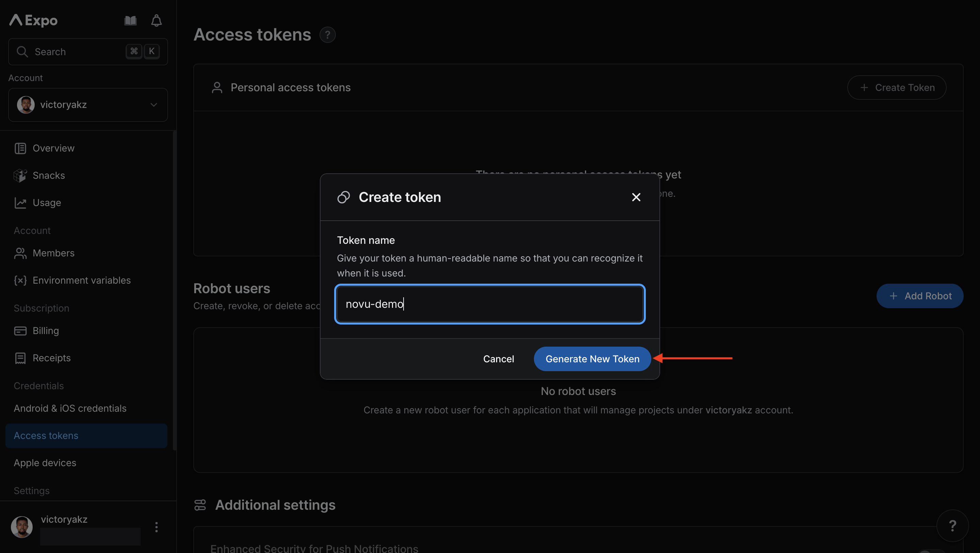Viewport: 980px width, 553px height.
Task: Open the three-dot menu next to victoryakz
Action: click(156, 527)
